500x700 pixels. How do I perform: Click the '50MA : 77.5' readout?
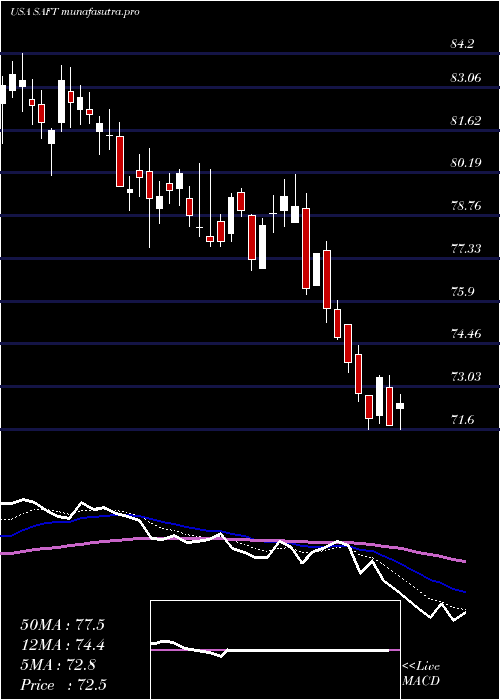pos(62,625)
